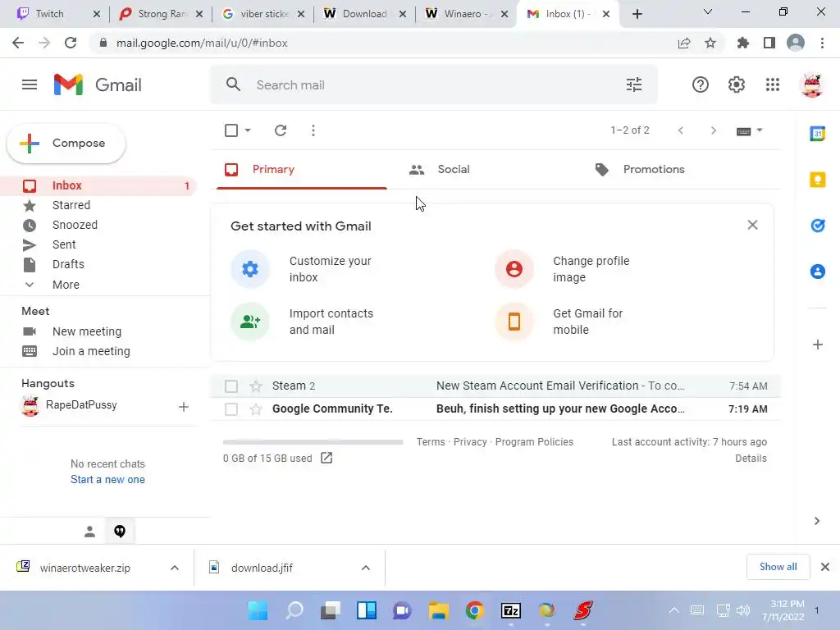The image size is (840, 630).
Task: Open Windows Start menu
Action: (x=258, y=610)
